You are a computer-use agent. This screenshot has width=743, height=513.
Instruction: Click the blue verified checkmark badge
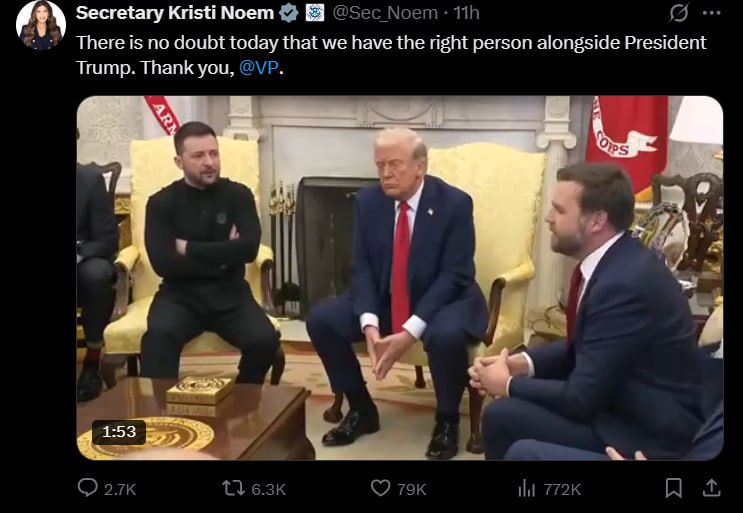[x=289, y=13]
